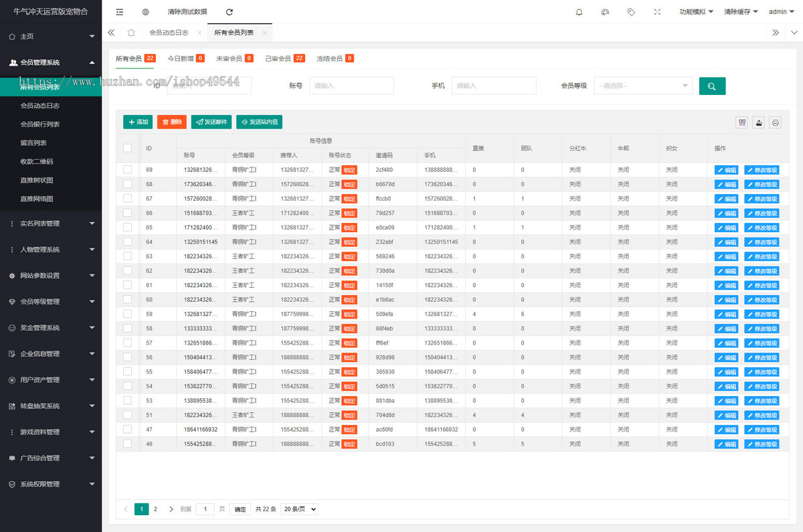Click the print icon above the table
The image size is (803, 532).
(x=776, y=122)
